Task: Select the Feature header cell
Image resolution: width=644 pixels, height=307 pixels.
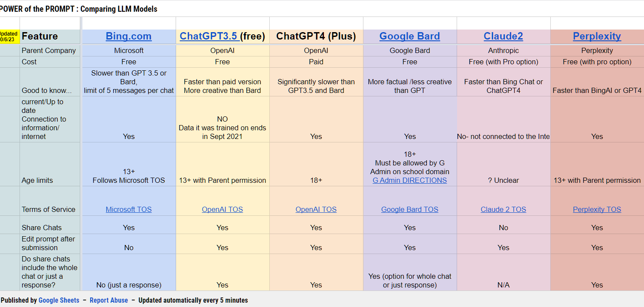Action: click(x=50, y=36)
